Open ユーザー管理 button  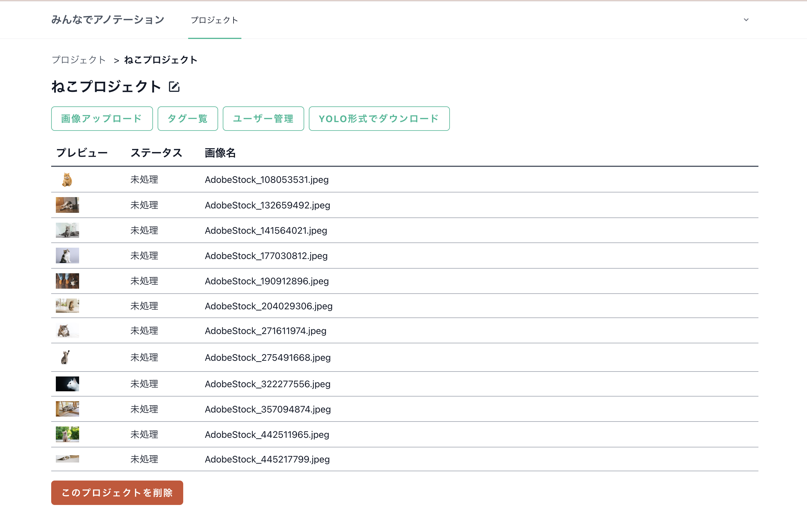(263, 118)
